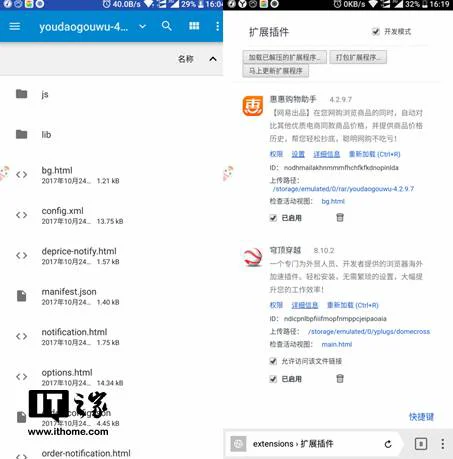Reload page using browser refresh icon
453x459 pixels.
[388, 444]
